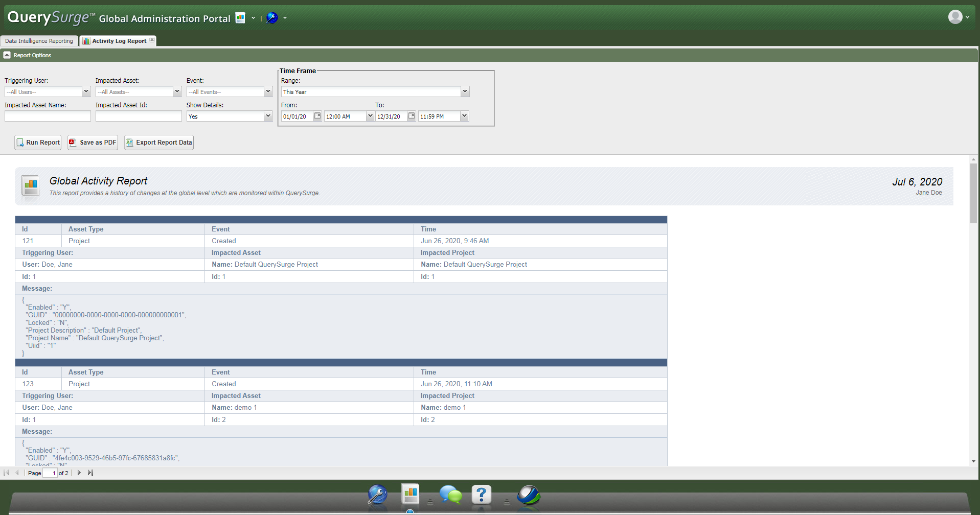Click the scrollbar up arrow
980x515 pixels.
[973, 159]
